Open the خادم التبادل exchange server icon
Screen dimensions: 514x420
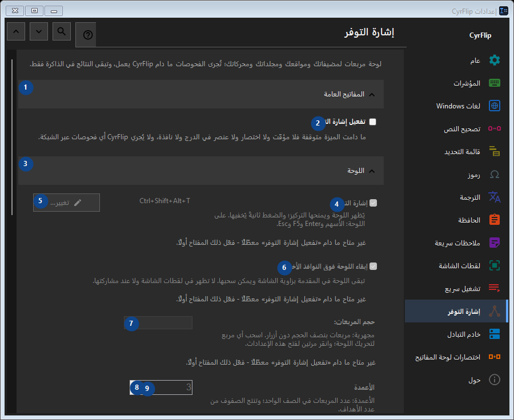tap(495, 334)
